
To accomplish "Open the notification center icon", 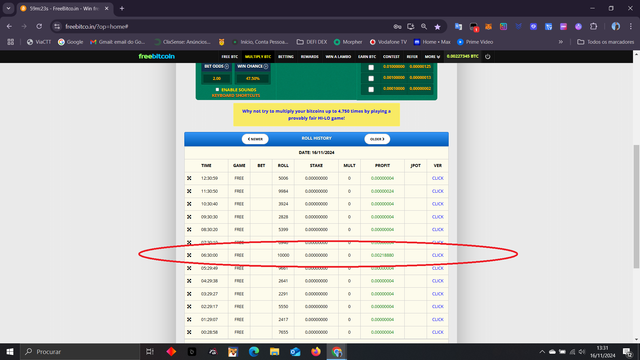I will [628, 352].
